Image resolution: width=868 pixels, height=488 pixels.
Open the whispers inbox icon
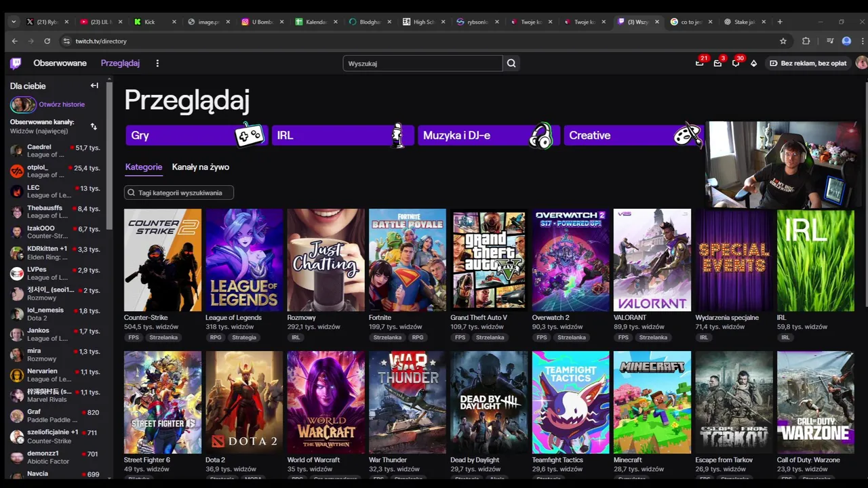click(717, 63)
